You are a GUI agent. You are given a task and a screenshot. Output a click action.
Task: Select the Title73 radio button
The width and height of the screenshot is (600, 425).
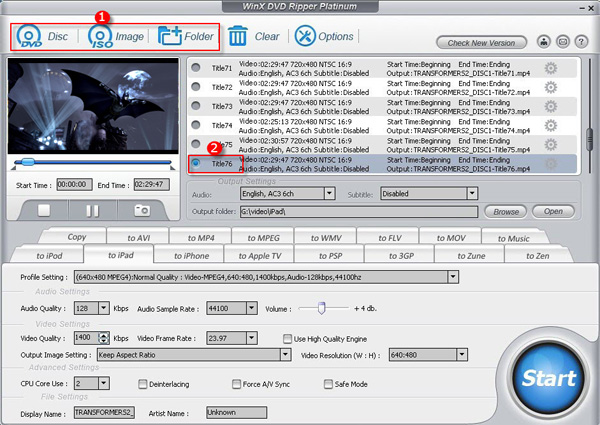coord(196,106)
